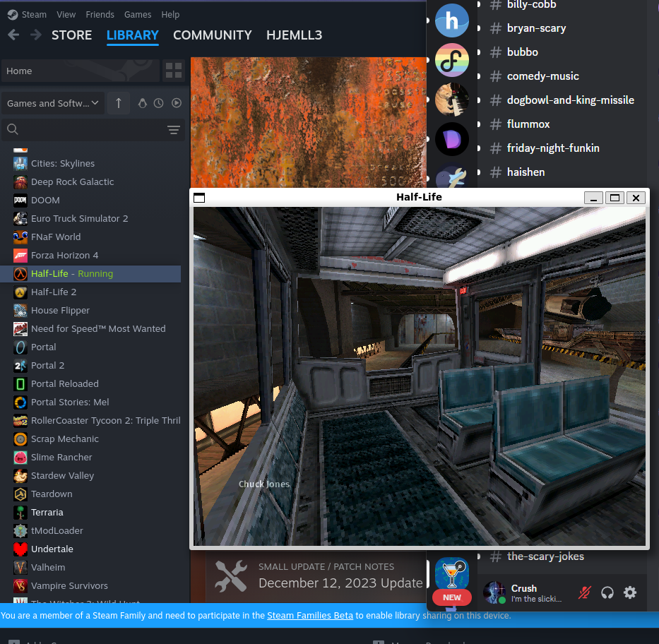Open the rainbow Fedora Discord server

[x=452, y=60]
